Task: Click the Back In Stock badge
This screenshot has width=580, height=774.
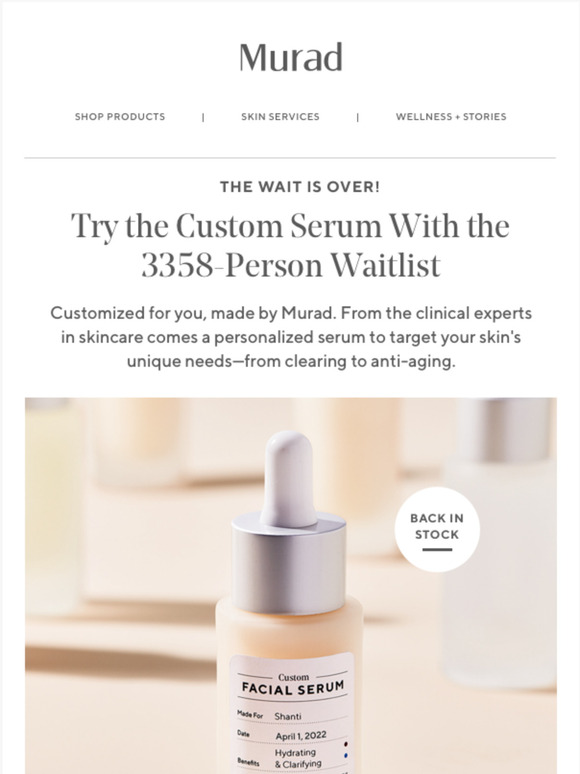Action: pos(437,529)
